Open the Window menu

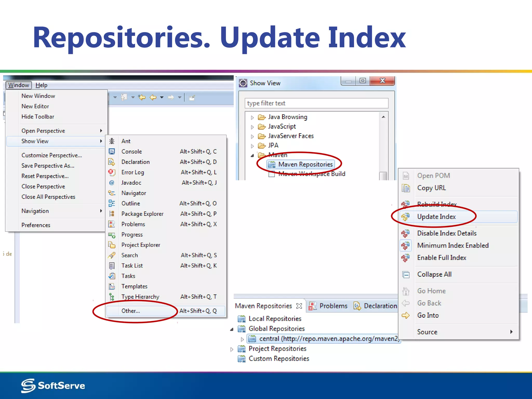(x=18, y=85)
